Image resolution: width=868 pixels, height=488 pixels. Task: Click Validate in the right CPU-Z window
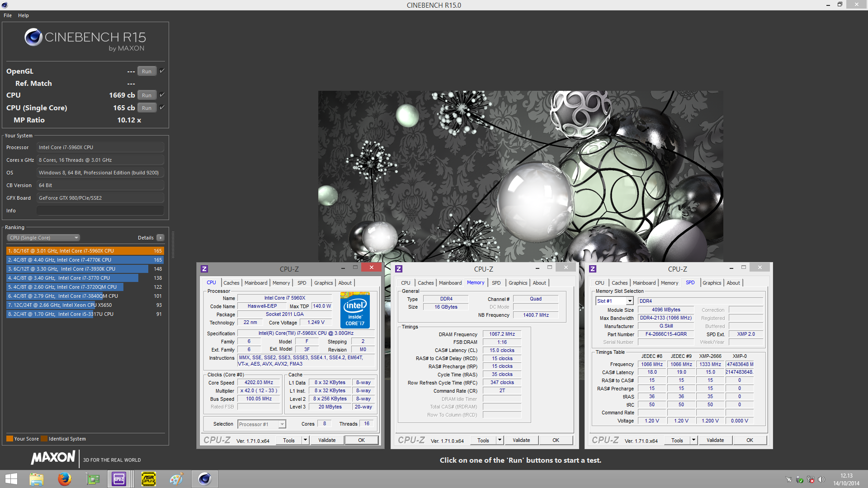tap(715, 440)
